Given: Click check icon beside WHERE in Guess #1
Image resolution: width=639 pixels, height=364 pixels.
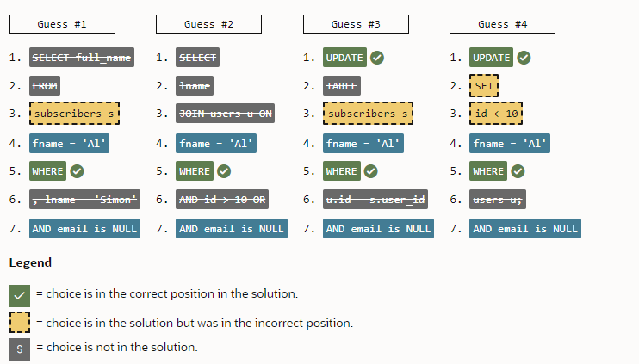Looking at the screenshot, I should tap(78, 171).
